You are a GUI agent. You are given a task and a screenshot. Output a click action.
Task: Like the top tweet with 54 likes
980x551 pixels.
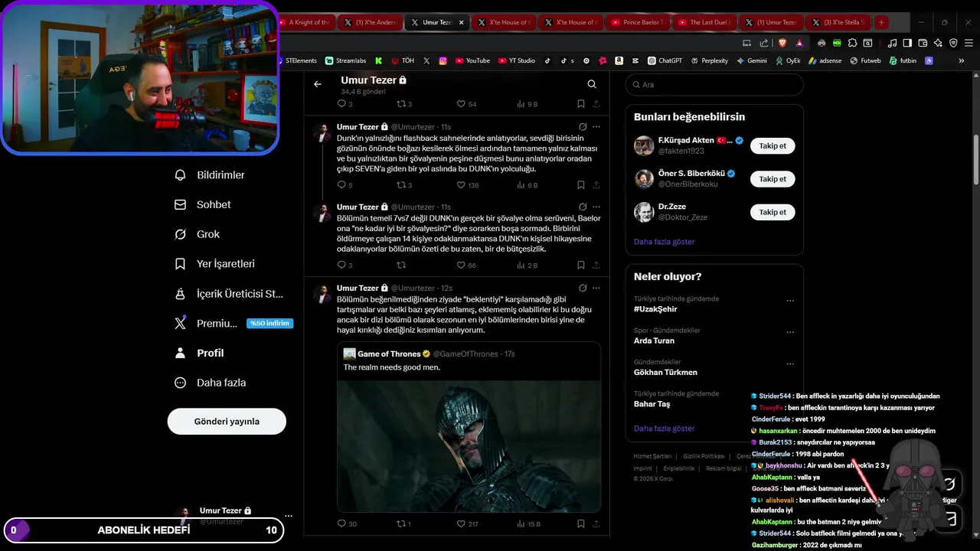click(466, 104)
